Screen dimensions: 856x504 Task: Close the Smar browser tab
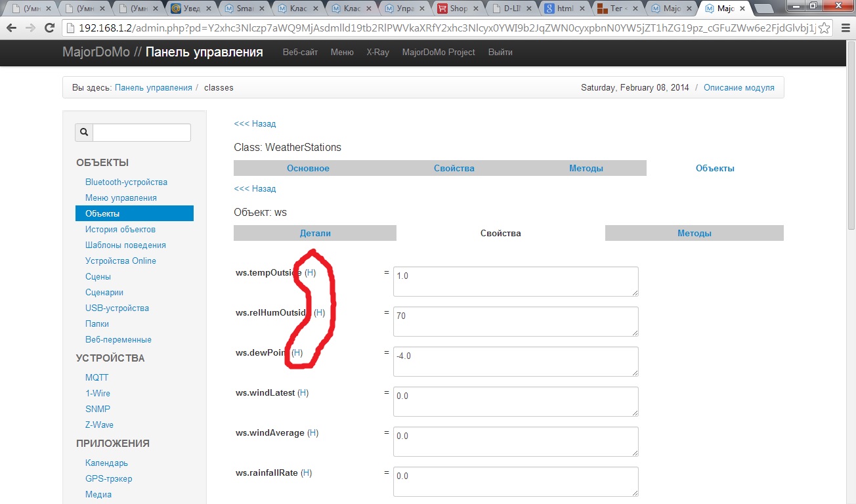click(262, 9)
